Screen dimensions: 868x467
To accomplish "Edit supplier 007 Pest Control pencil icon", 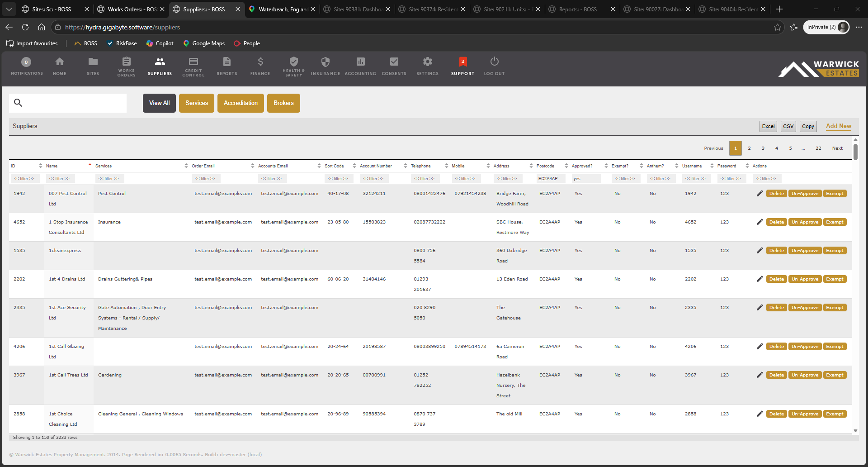I will [760, 193].
